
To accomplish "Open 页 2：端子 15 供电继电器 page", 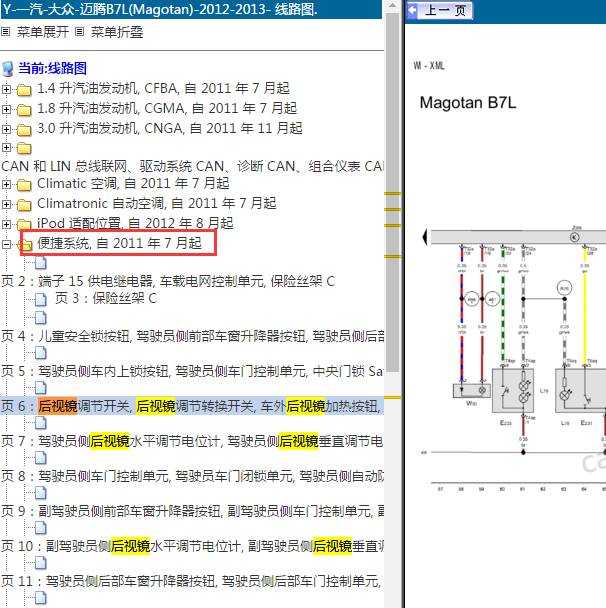I will 168,281.
